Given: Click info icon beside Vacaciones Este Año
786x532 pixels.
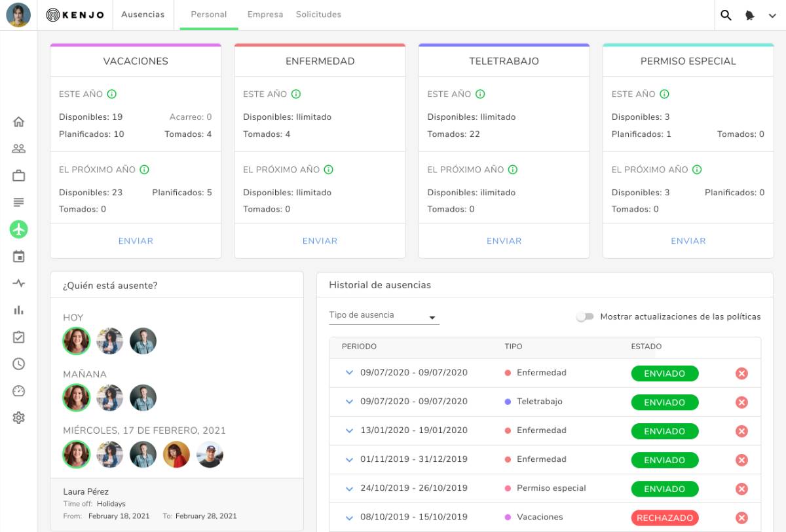Looking at the screenshot, I should (x=111, y=94).
